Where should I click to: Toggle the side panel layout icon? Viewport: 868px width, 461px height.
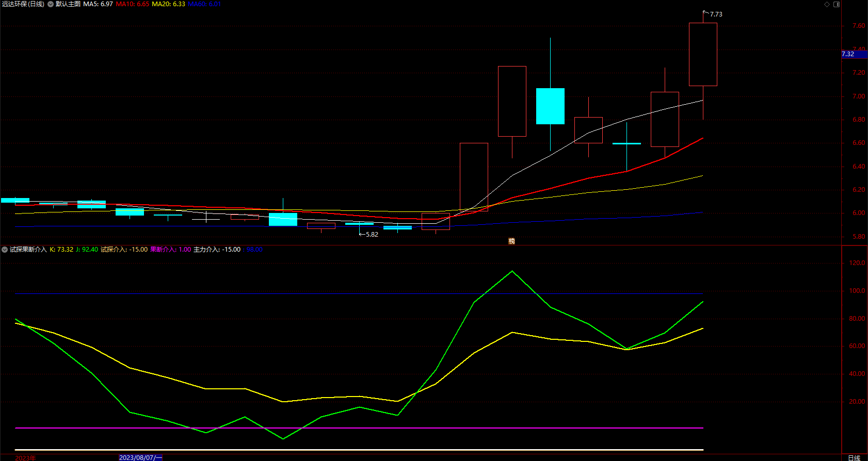click(837, 4)
